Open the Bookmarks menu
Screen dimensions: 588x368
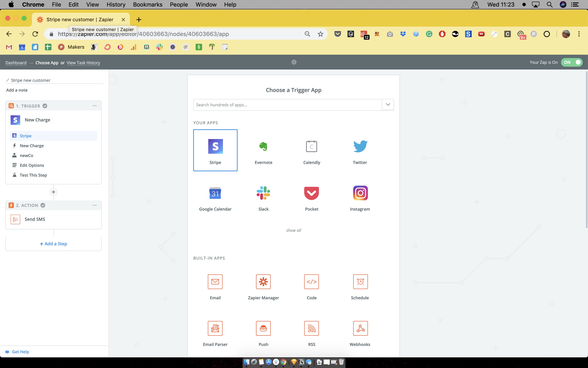coord(147,5)
